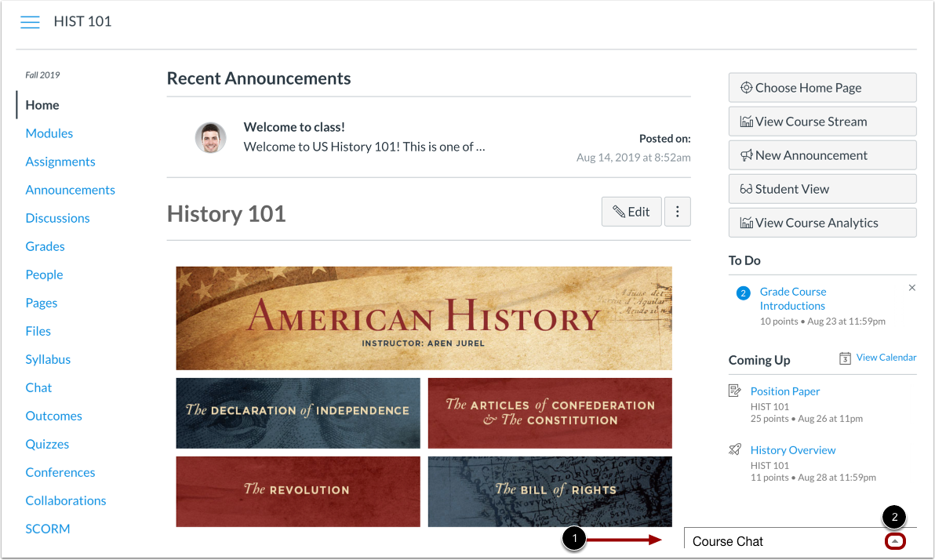935x560 pixels.
Task: Open Files in course navigation
Action: coord(38,331)
